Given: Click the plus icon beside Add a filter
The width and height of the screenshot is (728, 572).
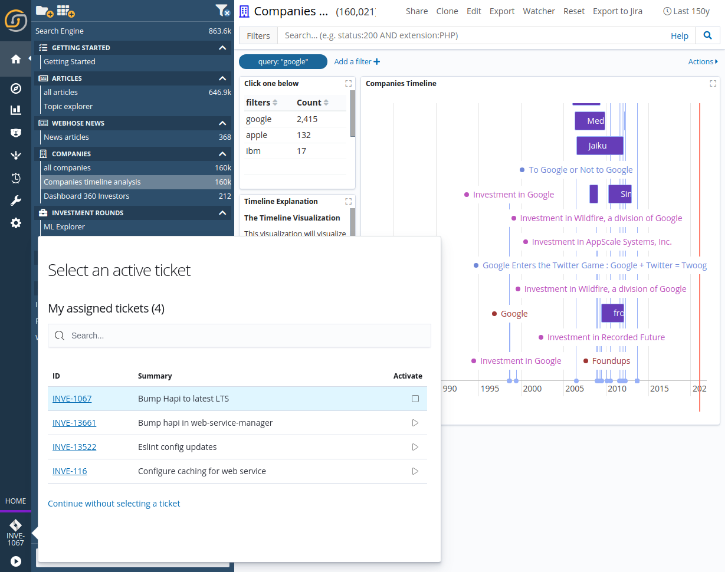Looking at the screenshot, I should point(377,61).
